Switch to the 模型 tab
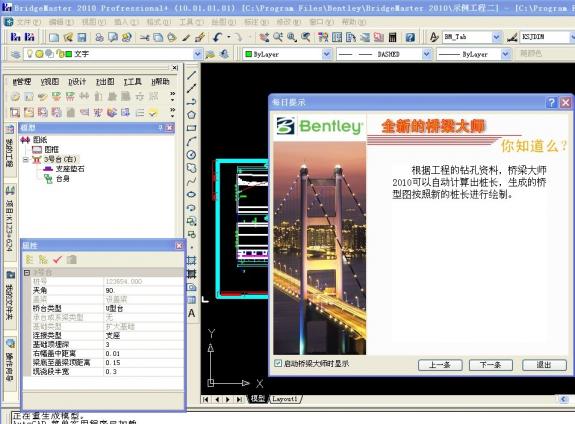This screenshot has height=424, width=575. 258,399
